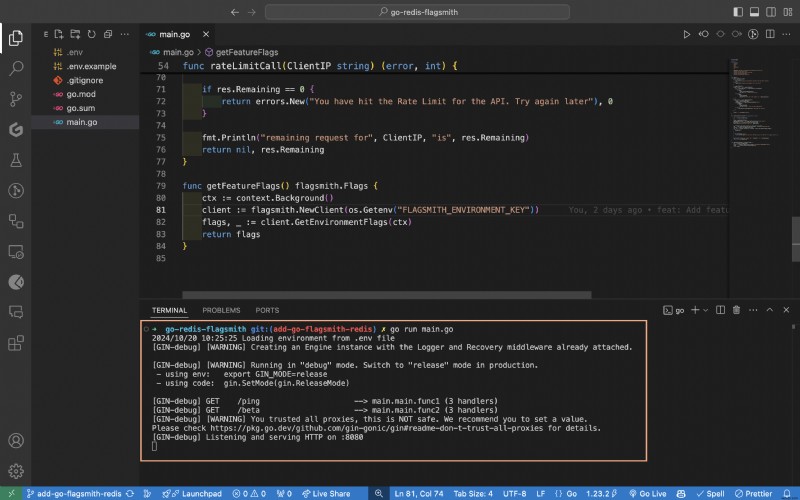Delete the terminal with trash icon
This screenshot has width=800, height=500.
pos(736,310)
